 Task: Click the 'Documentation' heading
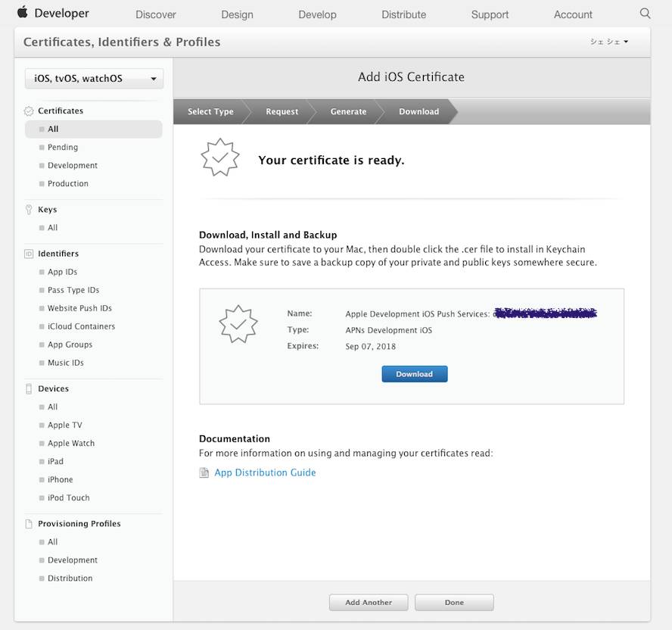coord(235,438)
